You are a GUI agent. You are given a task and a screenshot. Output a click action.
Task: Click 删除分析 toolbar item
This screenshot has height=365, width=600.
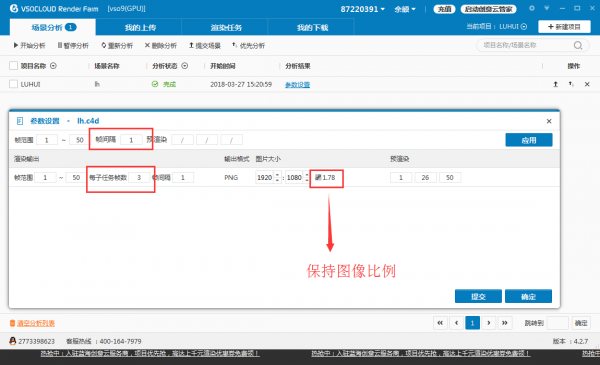161,46
